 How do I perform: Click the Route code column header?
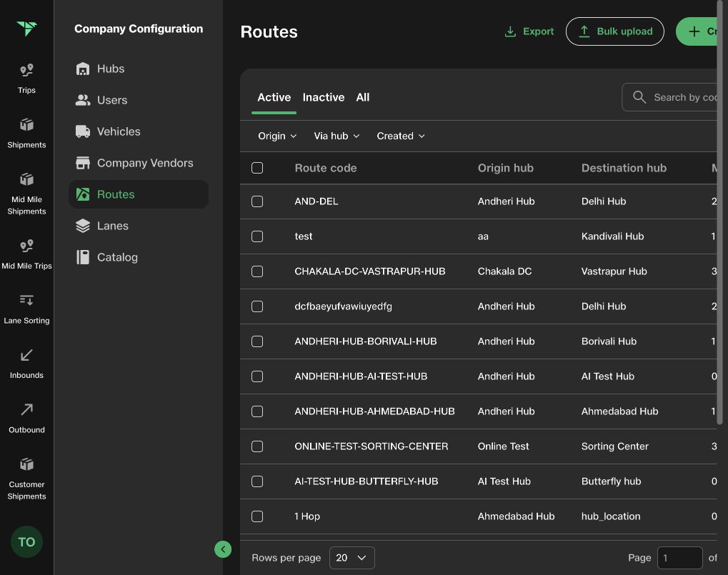(326, 168)
